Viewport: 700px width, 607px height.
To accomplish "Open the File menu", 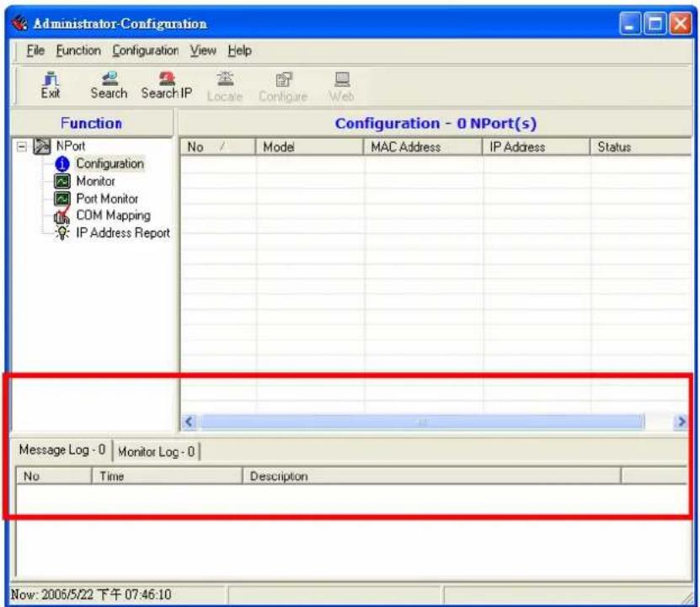I will [x=35, y=51].
